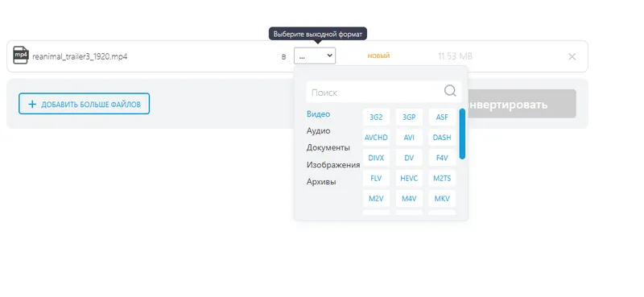Choose the DV format

click(x=409, y=158)
